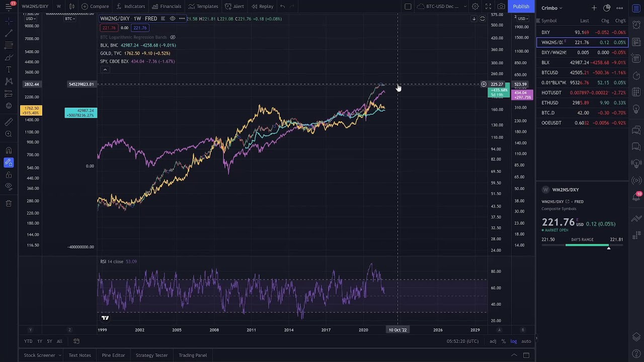Open watchlist advanced view pie icon
Screen dimensions: 644x362
click(607, 8)
